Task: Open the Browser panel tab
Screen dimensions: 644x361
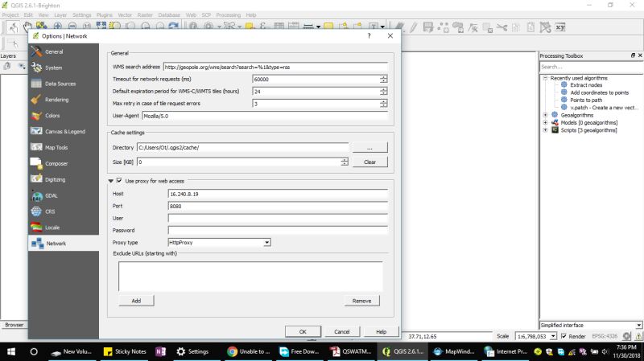Action: (14, 325)
